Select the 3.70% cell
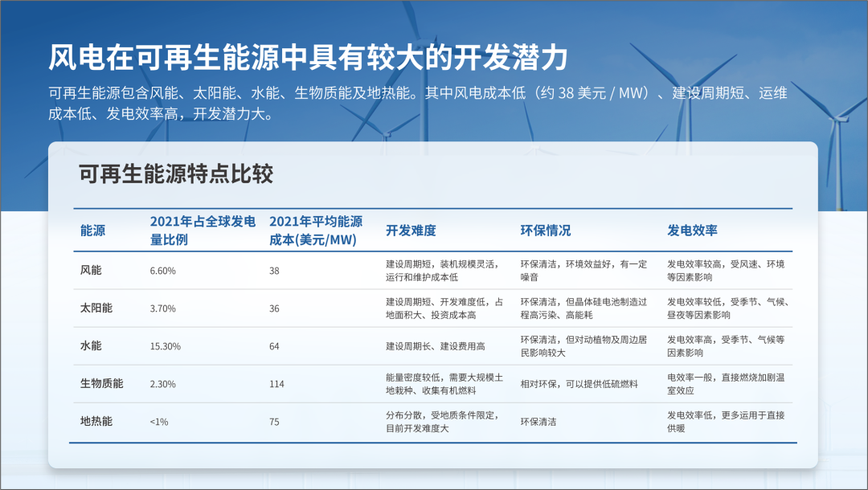868x490 pixels. pos(162,308)
